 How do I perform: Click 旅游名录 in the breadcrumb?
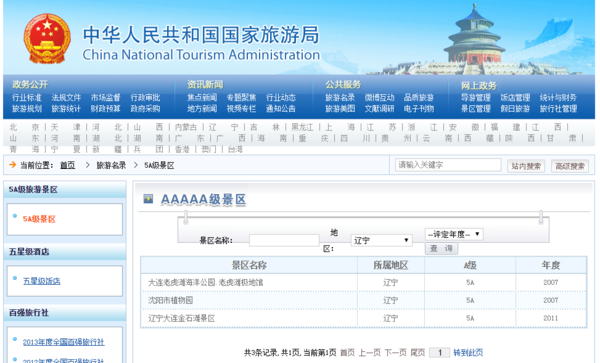click(111, 165)
